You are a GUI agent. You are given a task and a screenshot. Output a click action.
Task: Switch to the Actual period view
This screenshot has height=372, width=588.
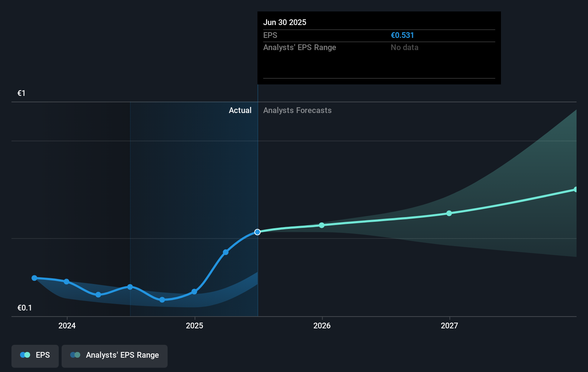click(240, 111)
